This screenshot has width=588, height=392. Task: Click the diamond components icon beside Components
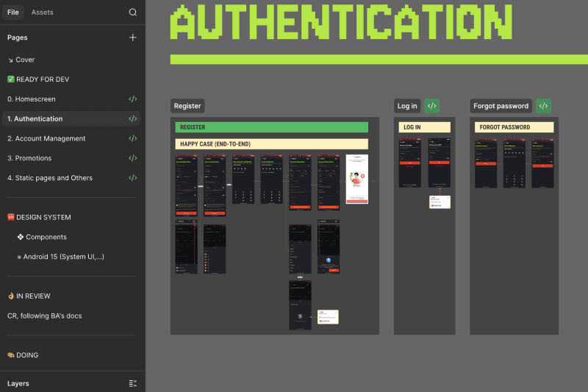(x=21, y=237)
